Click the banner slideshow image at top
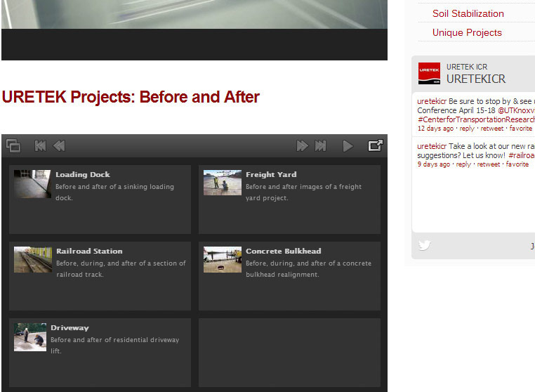Screen dimensions: 535x392 coord(194,14)
